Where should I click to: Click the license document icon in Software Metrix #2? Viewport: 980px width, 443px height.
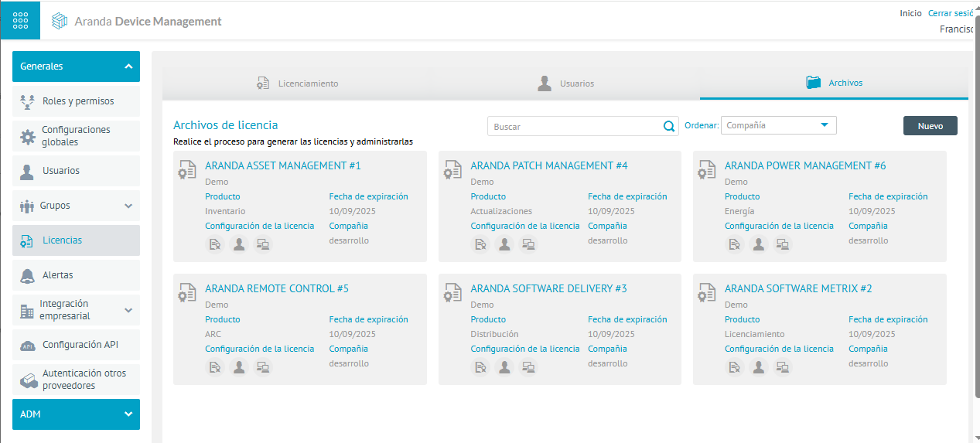(x=735, y=367)
